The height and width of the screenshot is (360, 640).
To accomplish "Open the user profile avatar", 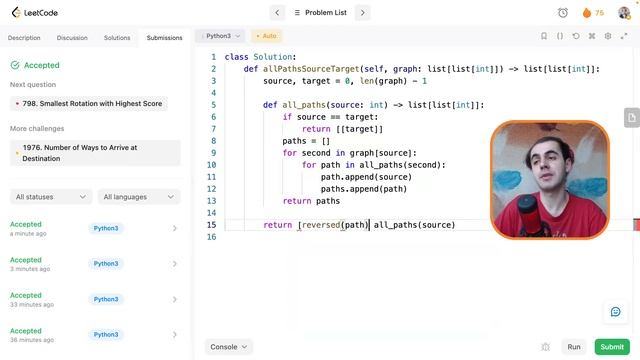I will (x=624, y=13).
